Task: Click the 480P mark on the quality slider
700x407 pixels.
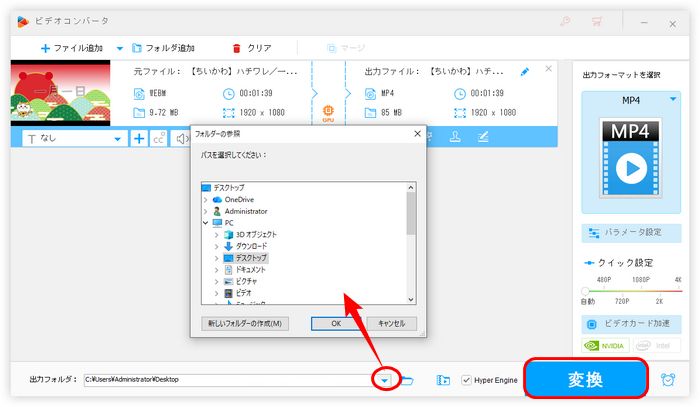Action: [x=604, y=280]
